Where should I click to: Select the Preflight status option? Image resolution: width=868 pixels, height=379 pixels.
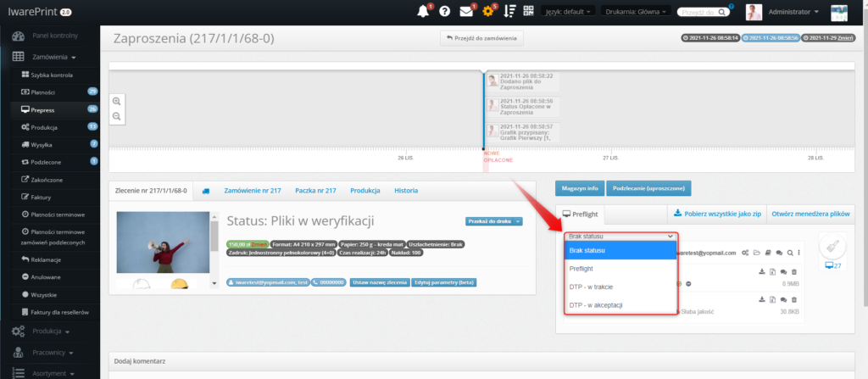tap(620, 269)
